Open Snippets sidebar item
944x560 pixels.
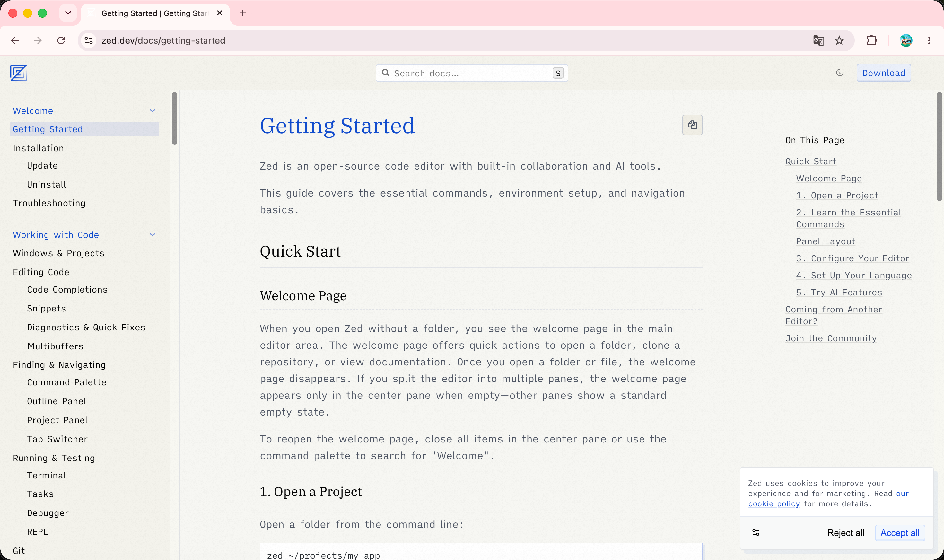pos(47,308)
